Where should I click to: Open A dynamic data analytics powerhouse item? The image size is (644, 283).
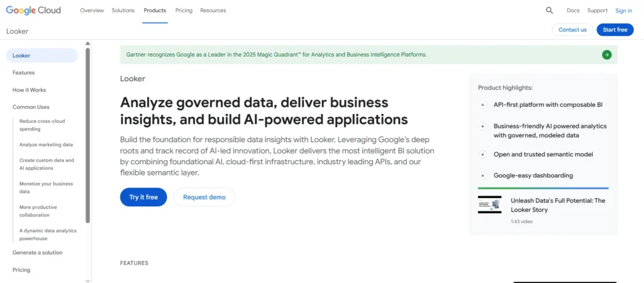coord(48,235)
